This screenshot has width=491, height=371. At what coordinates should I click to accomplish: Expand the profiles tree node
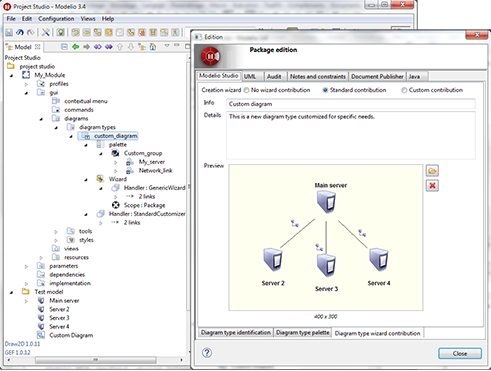pos(26,84)
